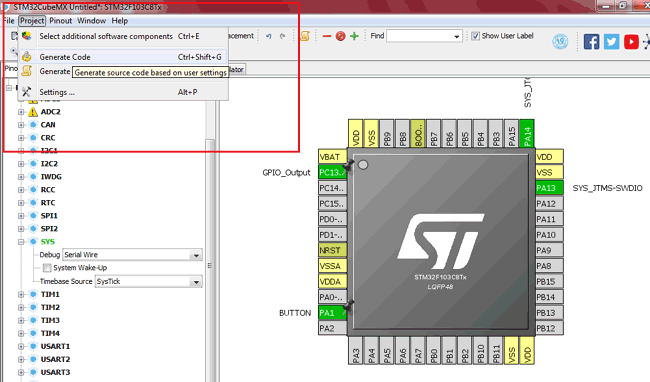Click the undo arrow in toolbar
Viewport: 650px width, 382px height.
269,36
